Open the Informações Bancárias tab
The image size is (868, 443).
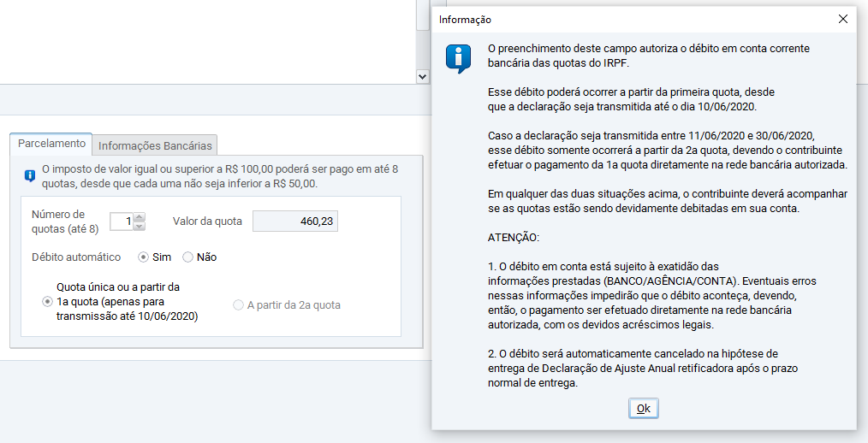pyautogui.click(x=155, y=145)
